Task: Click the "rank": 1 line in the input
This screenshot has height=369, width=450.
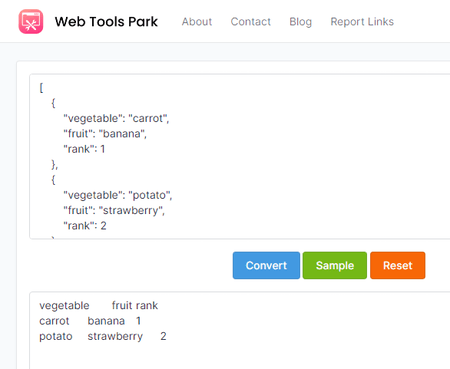Action: click(x=84, y=149)
